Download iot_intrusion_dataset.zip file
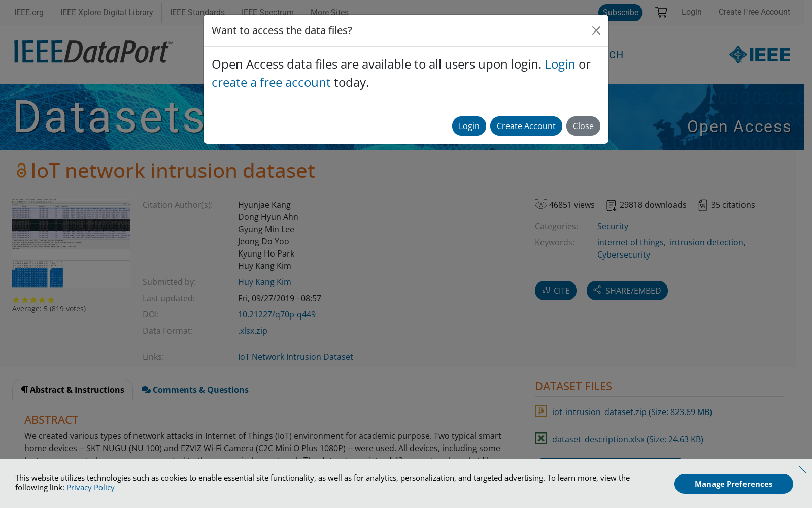 632,412
